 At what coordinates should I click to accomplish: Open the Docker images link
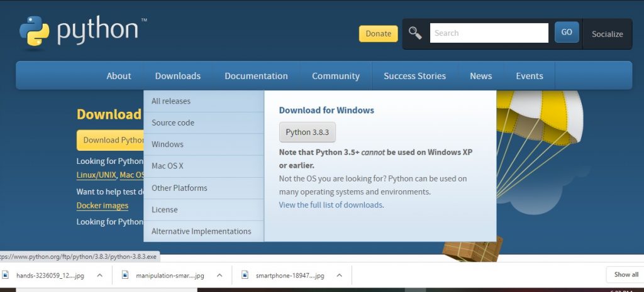click(x=103, y=205)
